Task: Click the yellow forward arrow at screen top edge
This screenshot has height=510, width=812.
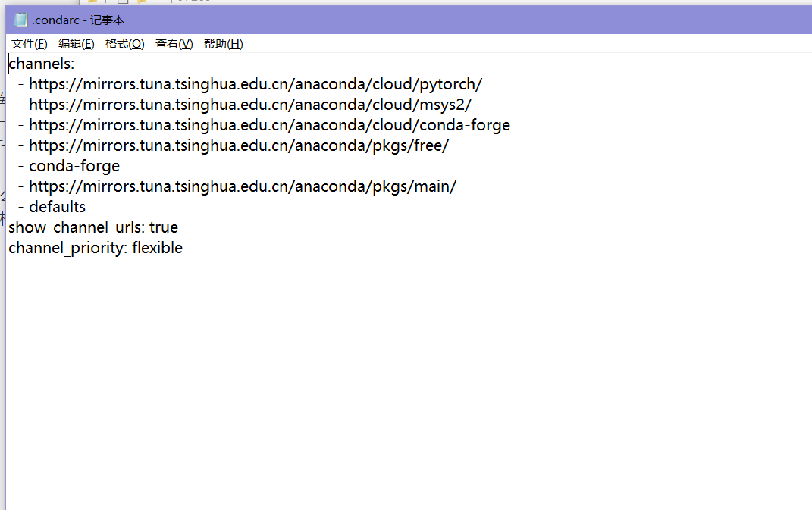Action: 141,3
